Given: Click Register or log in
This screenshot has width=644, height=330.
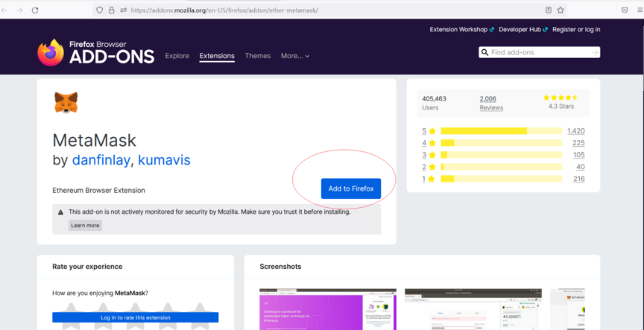Looking at the screenshot, I should click(576, 30).
